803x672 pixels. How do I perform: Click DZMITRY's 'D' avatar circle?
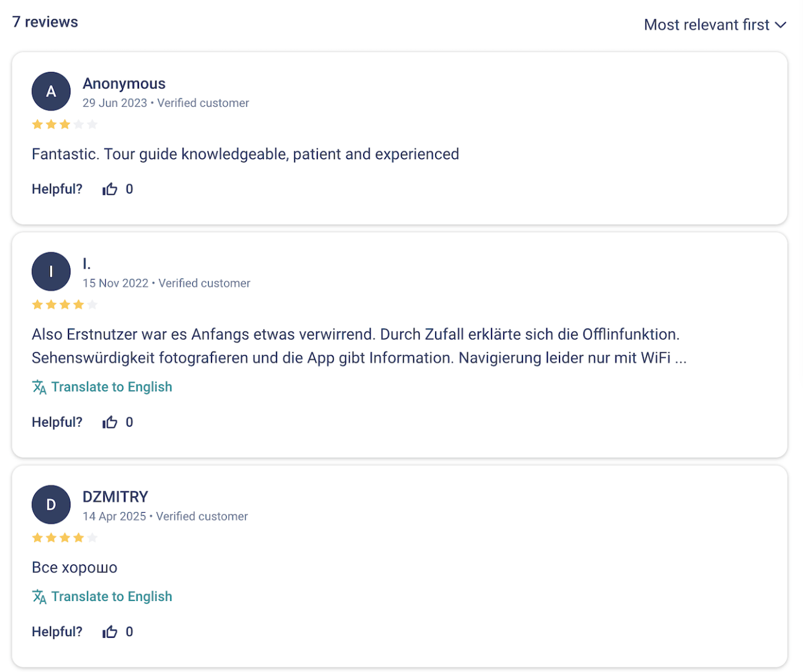pyautogui.click(x=51, y=505)
